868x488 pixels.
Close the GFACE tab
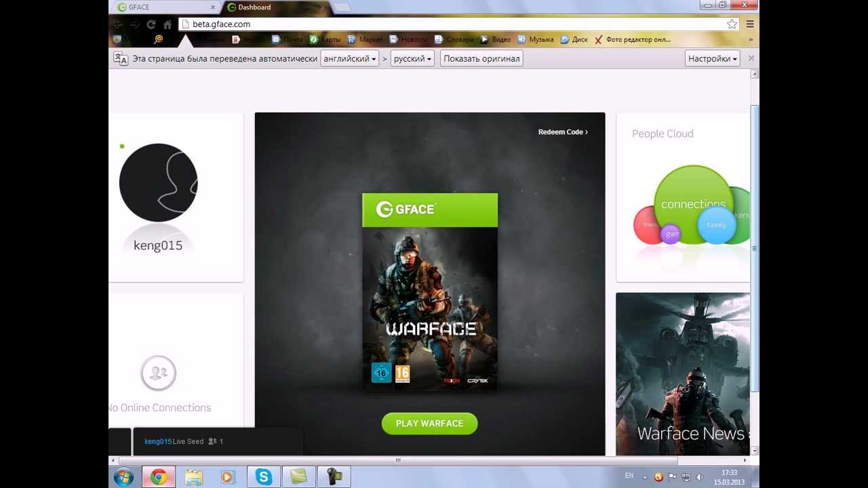point(212,7)
